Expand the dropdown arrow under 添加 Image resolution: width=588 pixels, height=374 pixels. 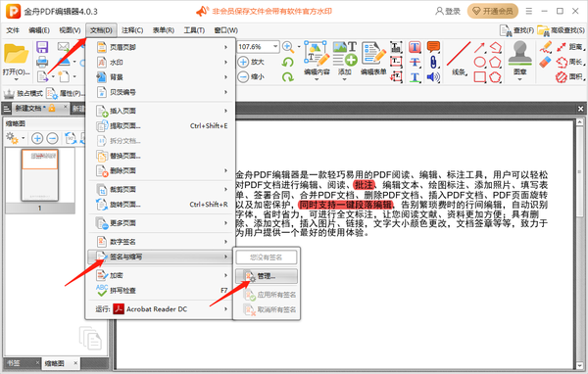point(344,79)
